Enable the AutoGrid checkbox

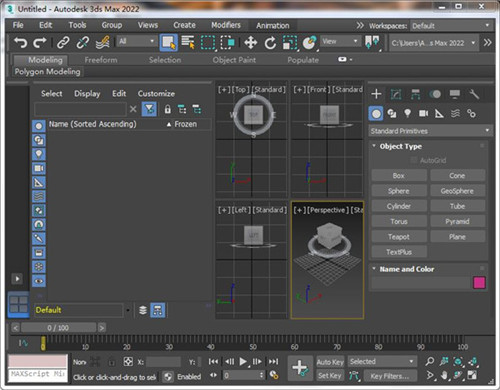click(x=413, y=160)
